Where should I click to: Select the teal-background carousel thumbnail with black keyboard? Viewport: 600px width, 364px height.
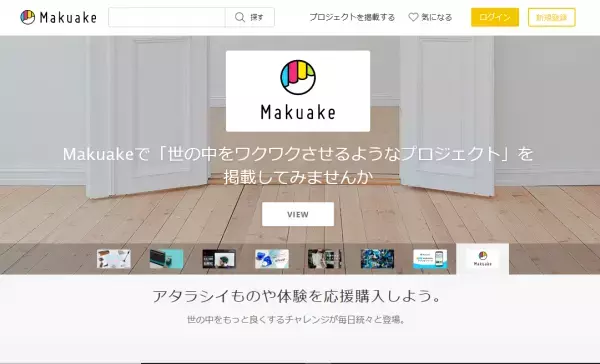point(166,259)
